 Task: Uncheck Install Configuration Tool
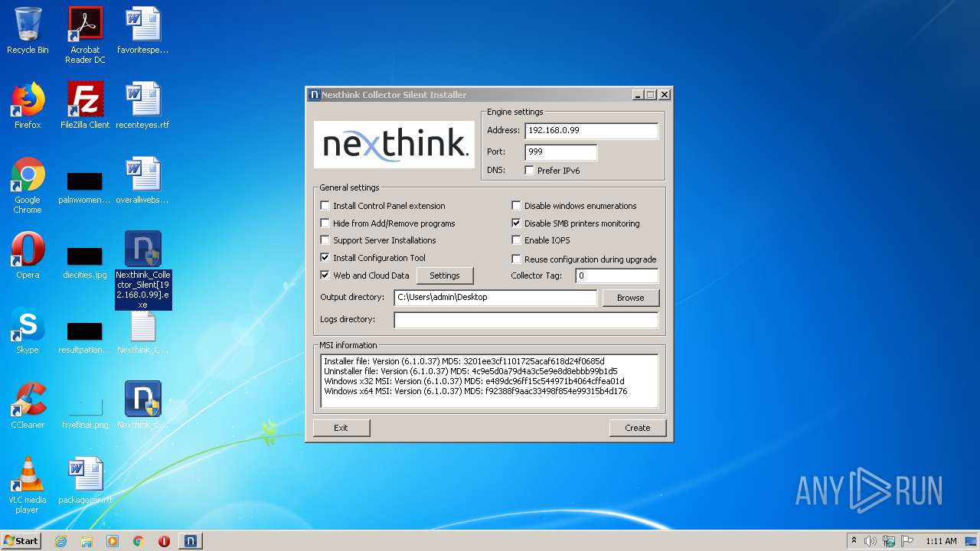[325, 258]
